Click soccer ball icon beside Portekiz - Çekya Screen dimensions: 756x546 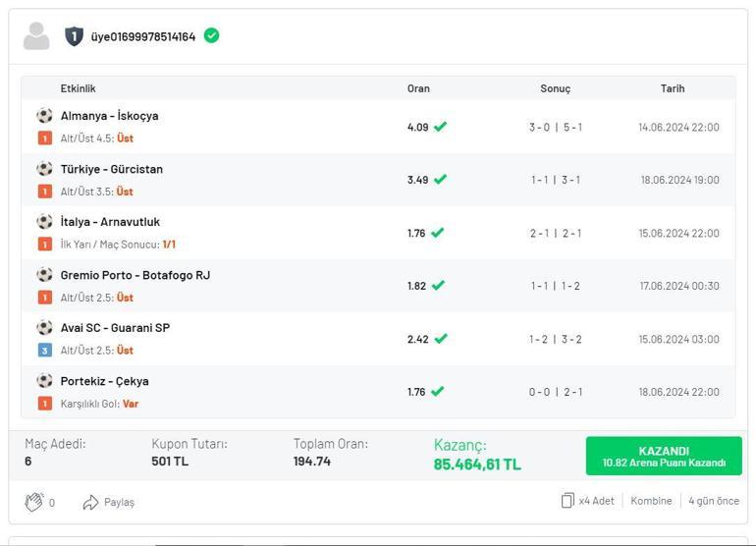tap(44, 381)
